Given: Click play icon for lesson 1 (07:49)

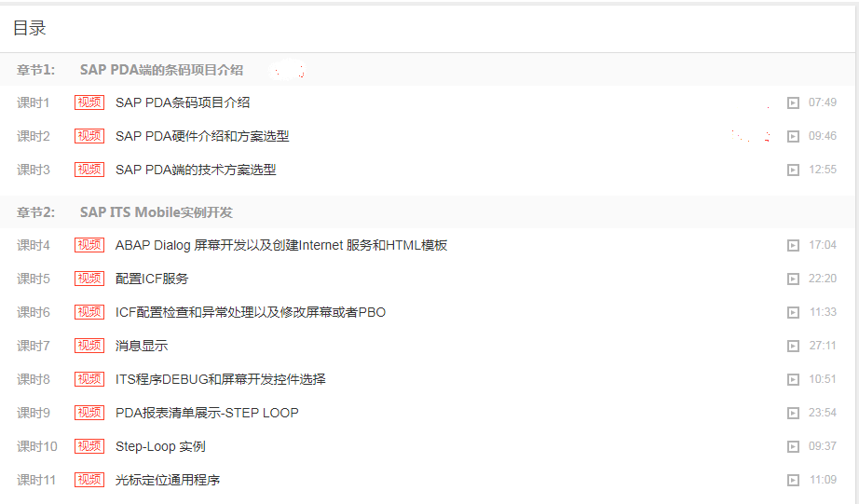Looking at the screenshot, I should point(793,103).
